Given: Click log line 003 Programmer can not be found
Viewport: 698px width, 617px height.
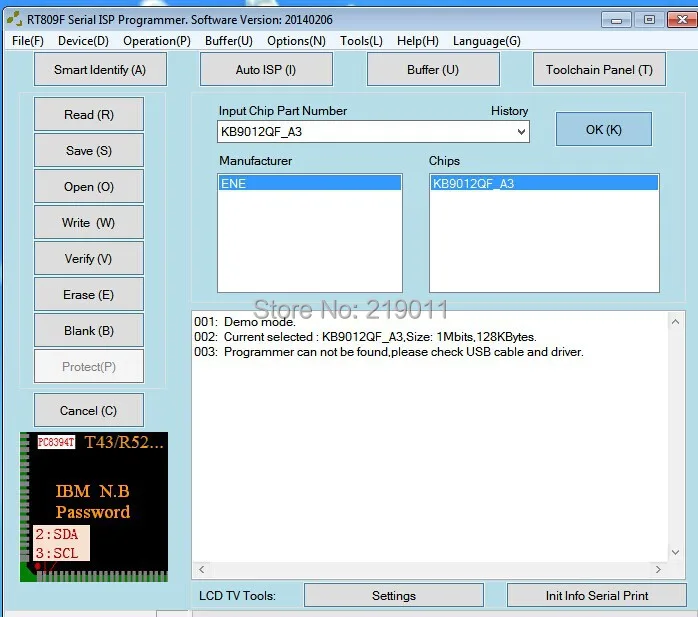Looking at the screenshot, I should click(x=389, y=352).
